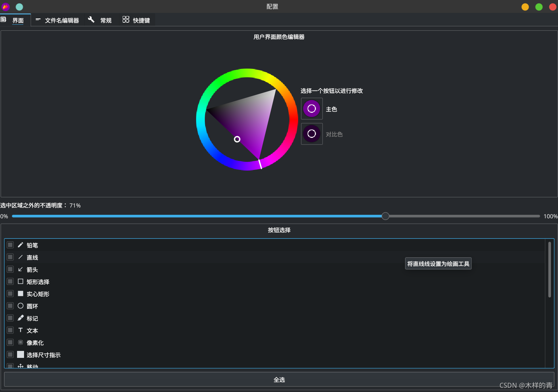Screen dimensions: 558x392
Task: Click the pixelate icon next to 像素化
Action: [x=21, y=342]
